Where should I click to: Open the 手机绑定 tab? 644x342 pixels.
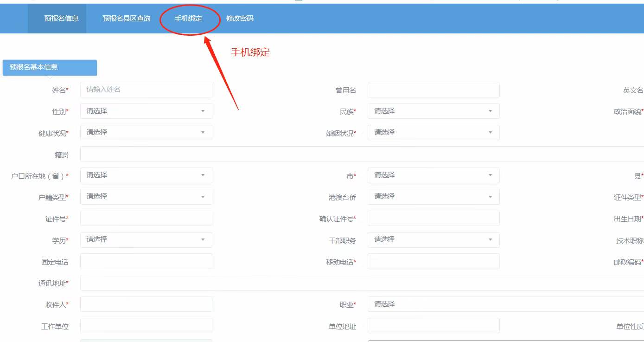188,19
